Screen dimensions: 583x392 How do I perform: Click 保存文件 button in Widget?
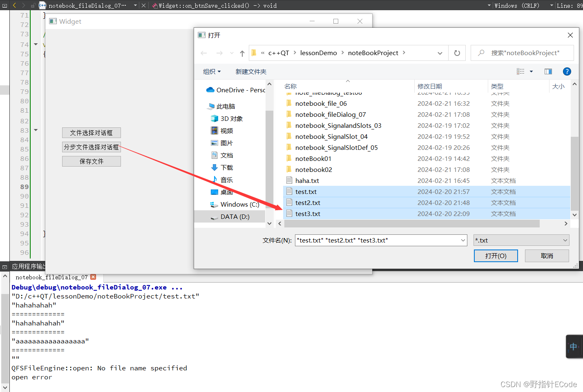click(92, 161)
